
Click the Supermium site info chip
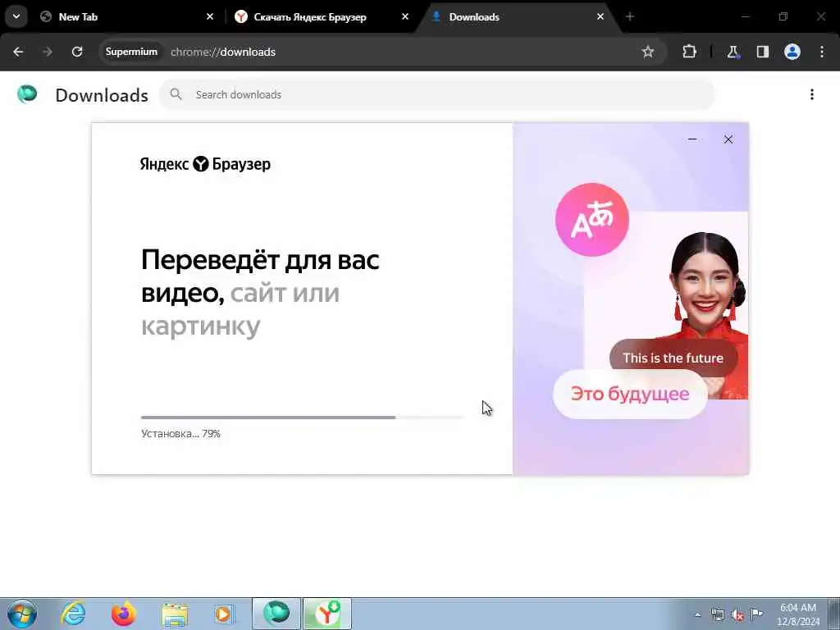tap(131, 52)
